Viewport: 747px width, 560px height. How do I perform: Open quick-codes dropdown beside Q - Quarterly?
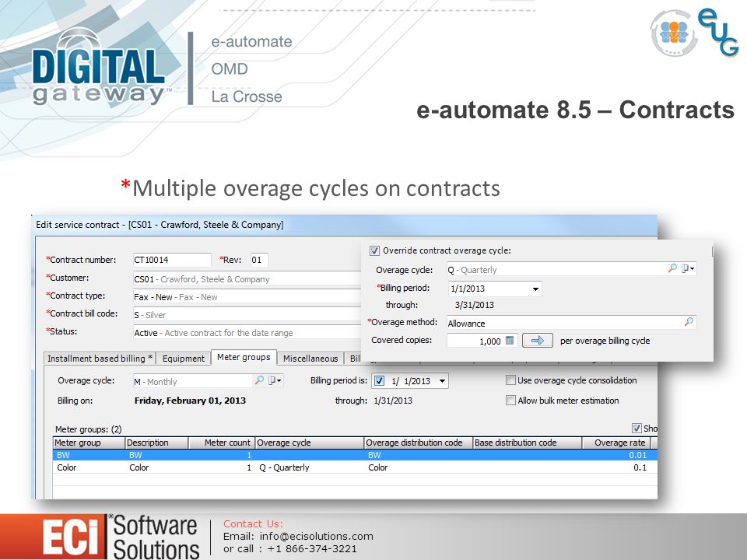point(688,268)
